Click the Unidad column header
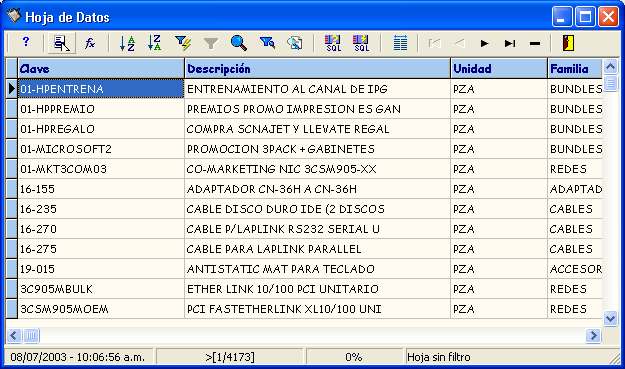The height and width of the screenshot is (369, 625). 499,69
